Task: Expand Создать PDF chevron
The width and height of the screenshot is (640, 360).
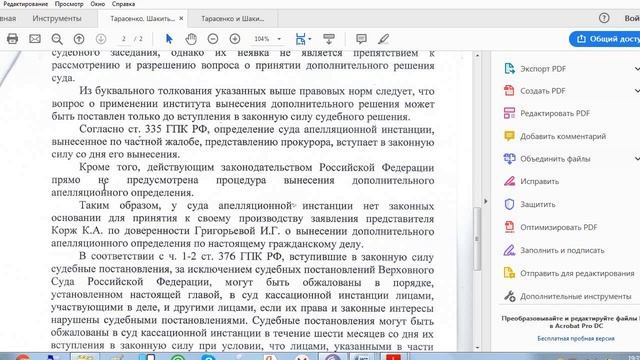Action: tap(637, 91)
